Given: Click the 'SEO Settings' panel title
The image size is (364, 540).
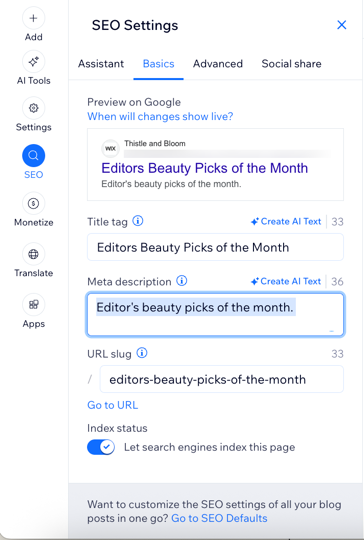Looking at the screenshot, I should click(135, 25).
